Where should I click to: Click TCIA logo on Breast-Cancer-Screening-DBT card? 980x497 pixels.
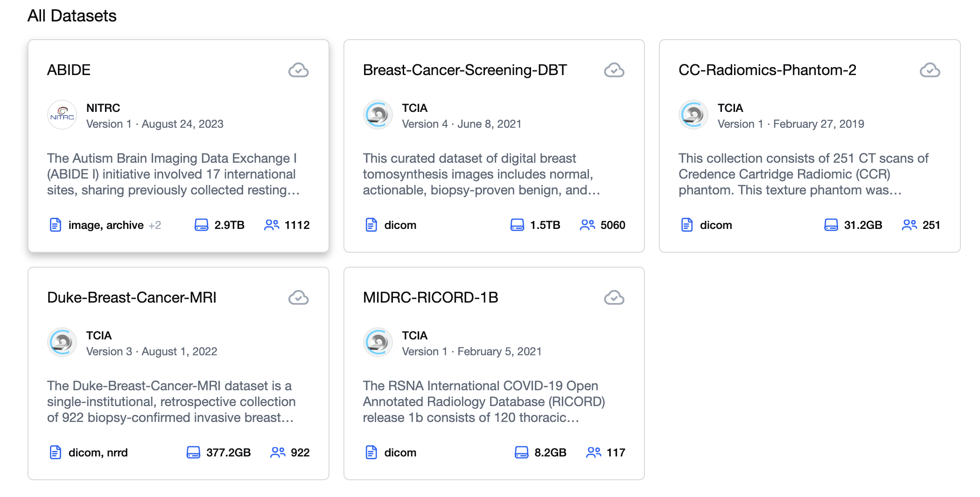[x=378, y=115]
